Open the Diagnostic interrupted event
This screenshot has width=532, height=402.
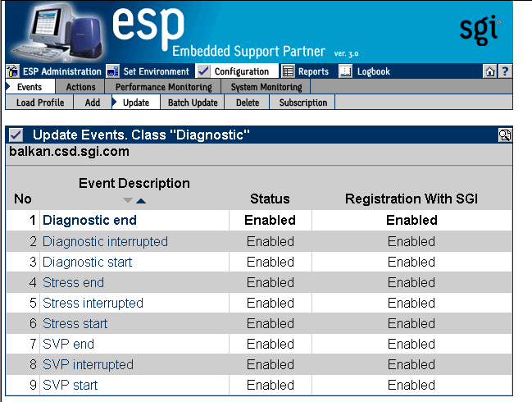click(105, 241)
